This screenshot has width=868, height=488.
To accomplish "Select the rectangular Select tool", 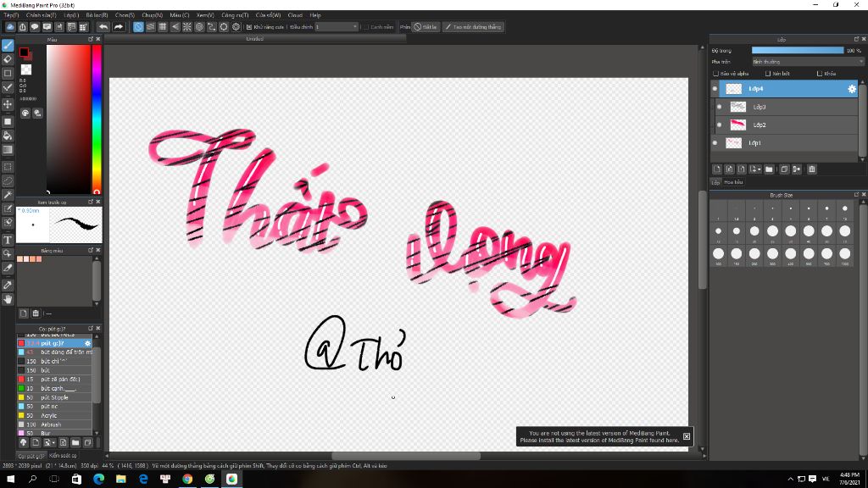I will tap(8, 167).
